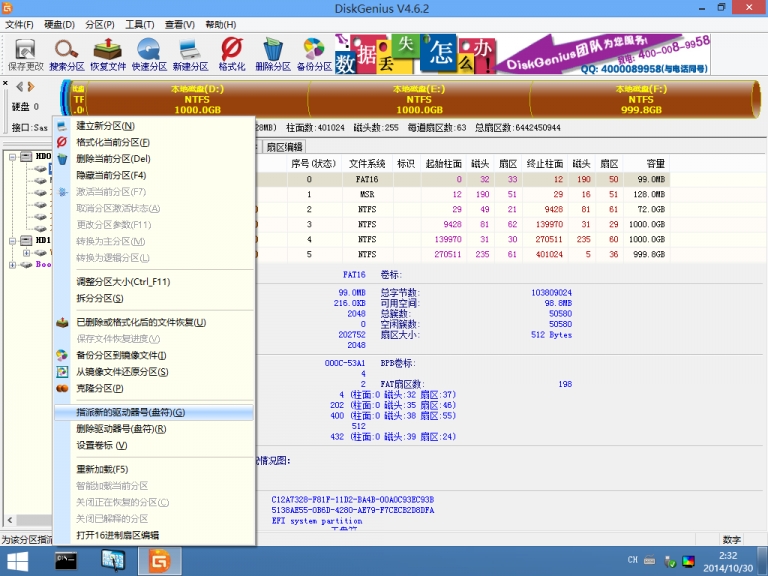
Task: Click the Delete Partition (删除分区) icon
Action: 273,54
